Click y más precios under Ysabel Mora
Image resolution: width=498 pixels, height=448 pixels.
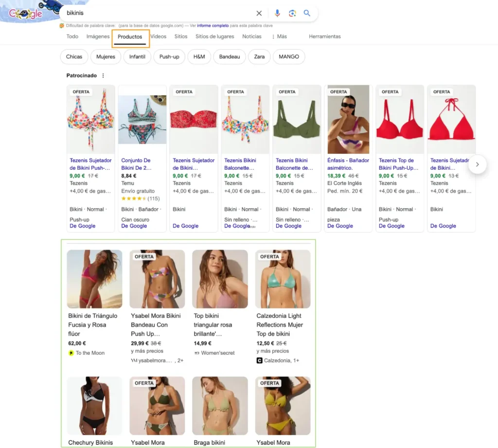pyautogui.click(x=147, y=351)
